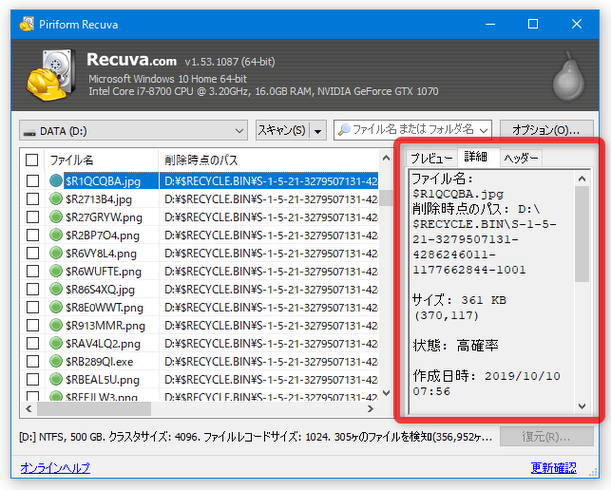The height and width of the screenshot is (490, 611).
Task: Click in the ファイル名 または フォルダ名 search field
Action: click(x=413, y=130)
